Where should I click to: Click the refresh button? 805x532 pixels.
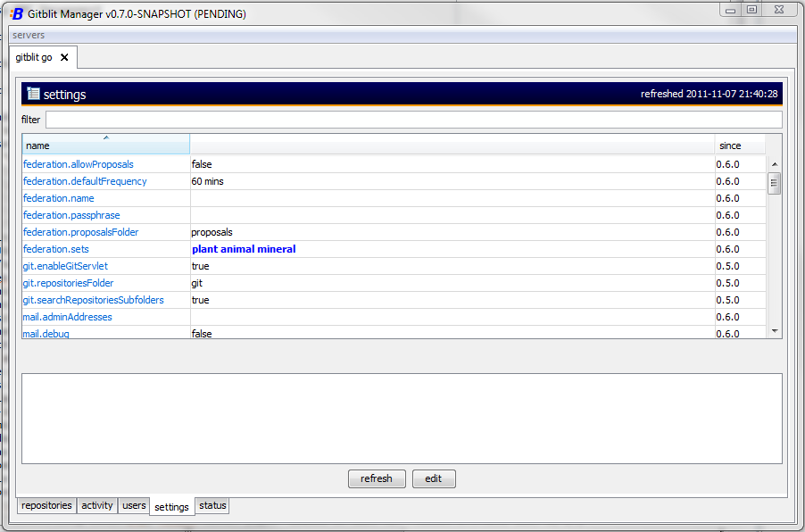(x=377, y=478)
